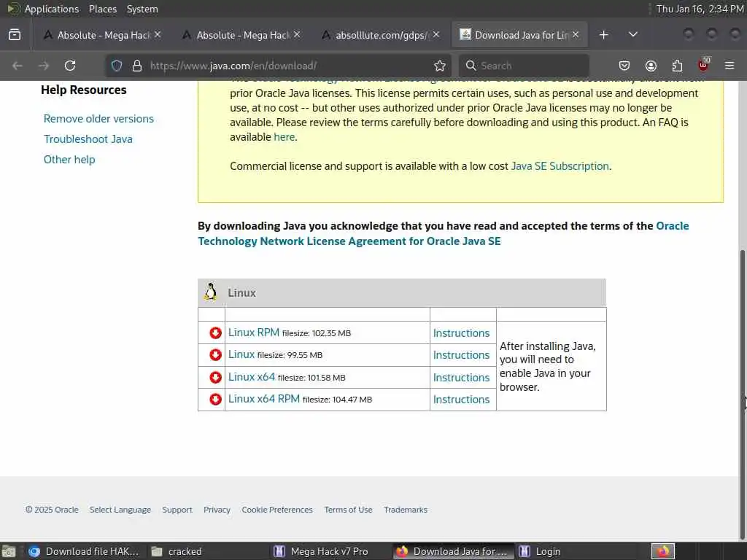Open the Privacy footer link
The width and height of the screenshot is (747, 560).
(217, 510)
